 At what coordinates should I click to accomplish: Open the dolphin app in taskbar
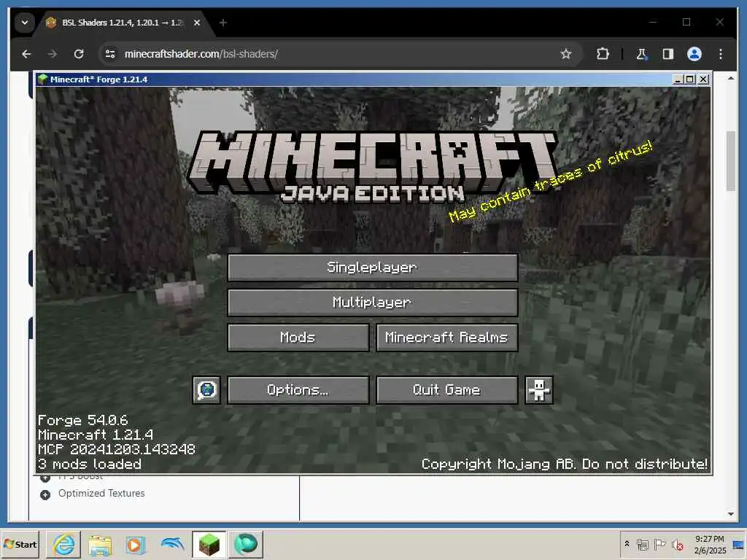172,544
